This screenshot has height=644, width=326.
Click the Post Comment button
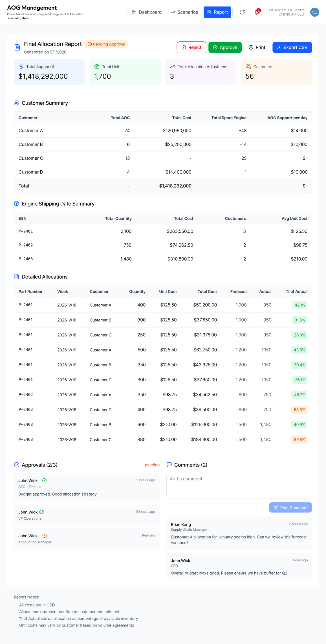290,507
